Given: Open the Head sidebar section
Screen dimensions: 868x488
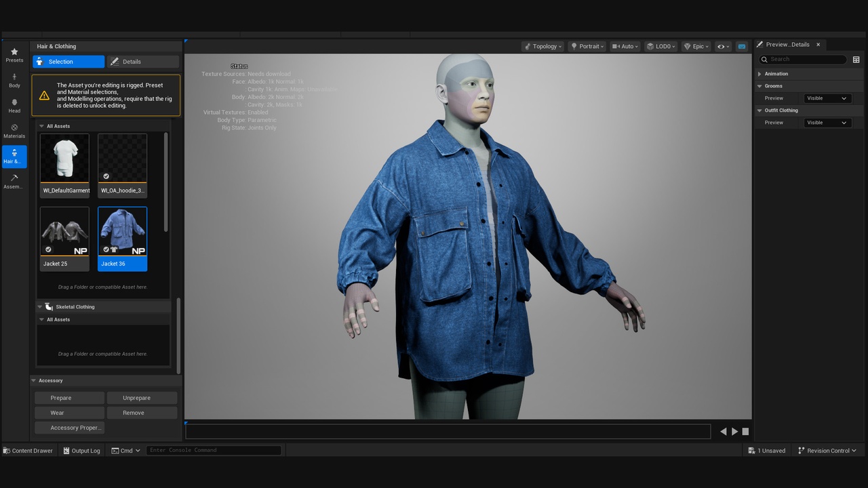Looking at the screenshot, I should point(14,106).
